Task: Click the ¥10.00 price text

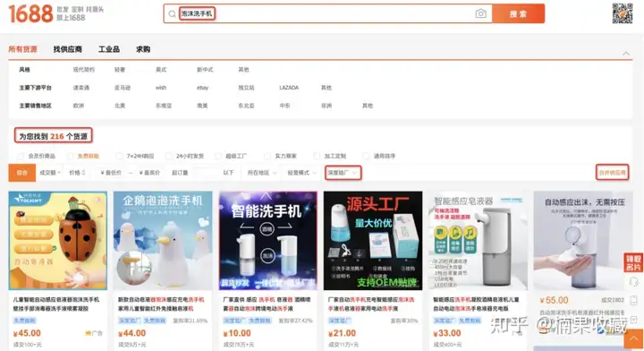Action: 237,333
